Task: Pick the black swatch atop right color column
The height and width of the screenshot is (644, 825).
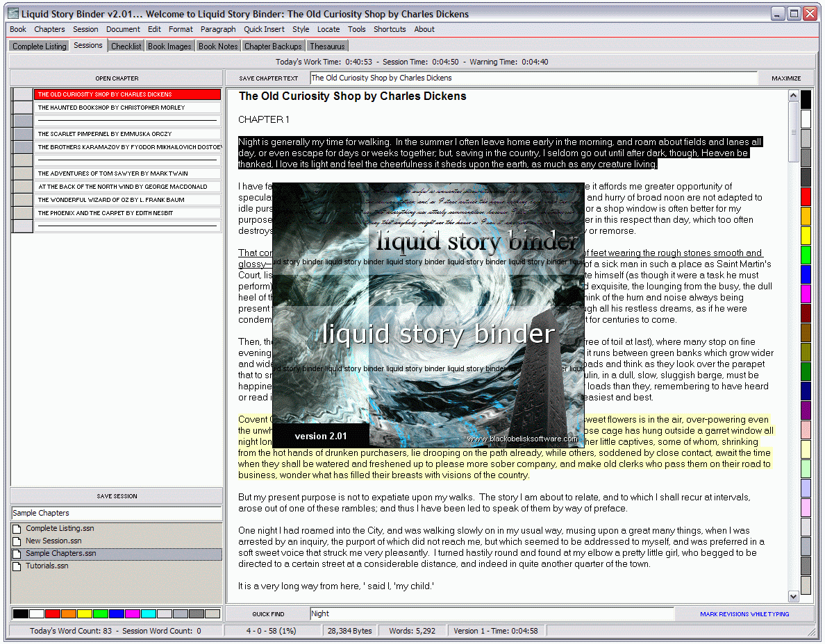Action: pos(806,99)
